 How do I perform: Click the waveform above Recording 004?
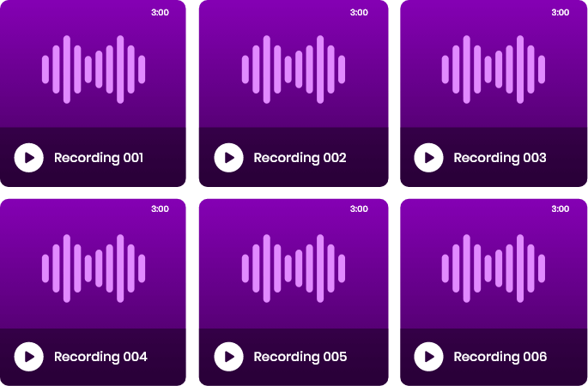(x=94, y=268)
